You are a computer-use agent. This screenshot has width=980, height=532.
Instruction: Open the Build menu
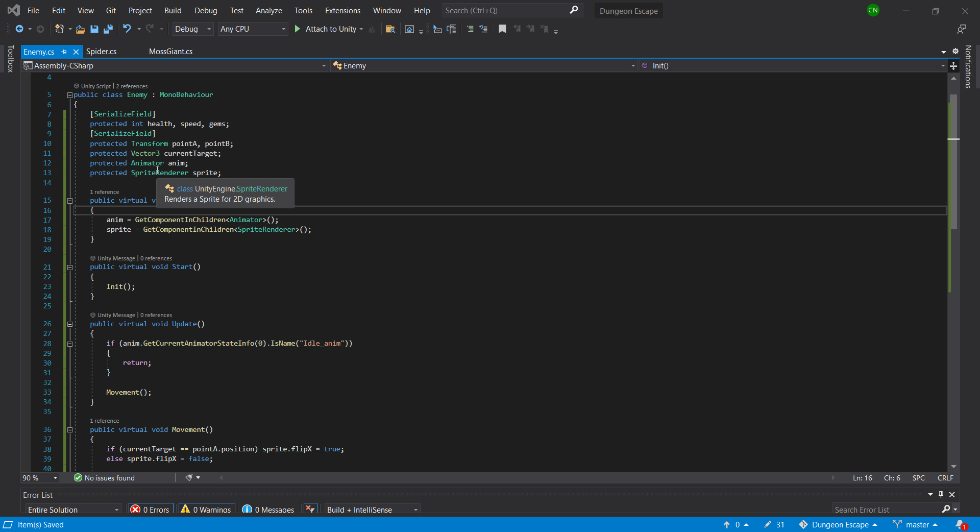pos(173,11)
